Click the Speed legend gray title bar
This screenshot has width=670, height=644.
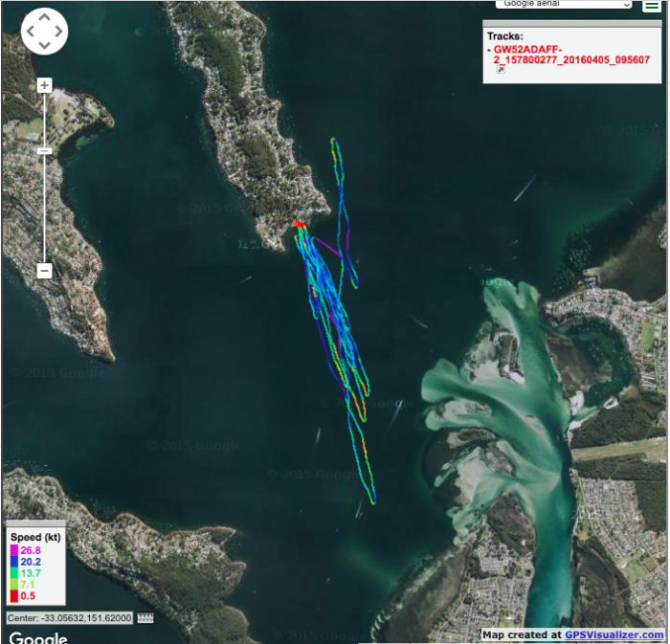pyautogui.click(x=35, y=524)
